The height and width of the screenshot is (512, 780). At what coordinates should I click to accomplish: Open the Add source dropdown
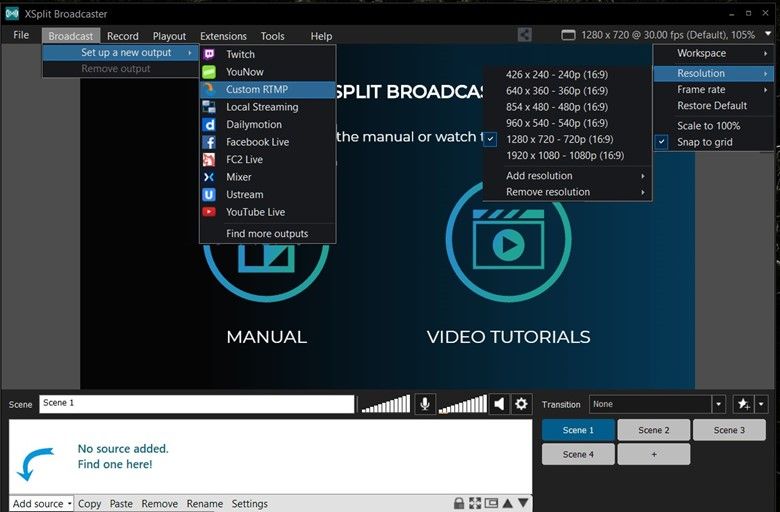point(41,504)
